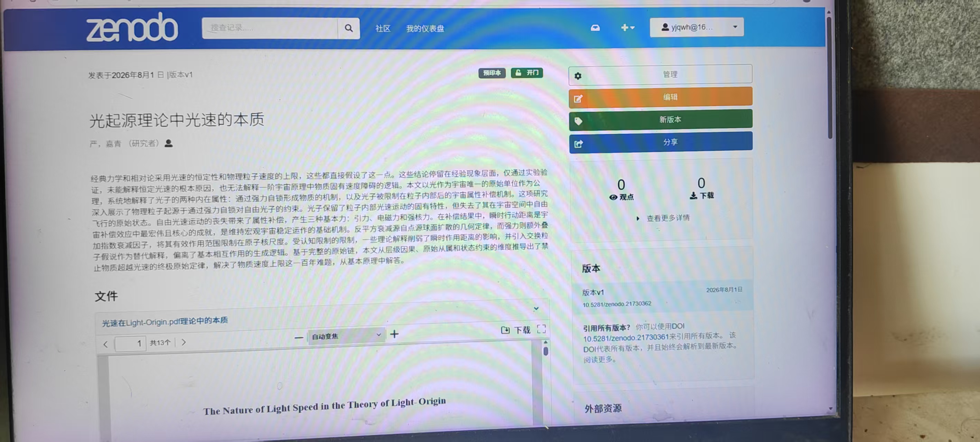
Task: Open 我的仪表盘 in navigation bar
Action: tap(425, 29)
